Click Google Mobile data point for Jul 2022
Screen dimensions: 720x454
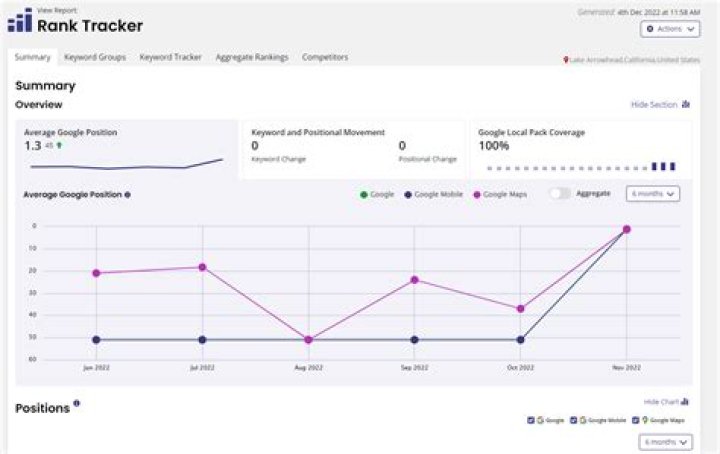tap(202, 340)
